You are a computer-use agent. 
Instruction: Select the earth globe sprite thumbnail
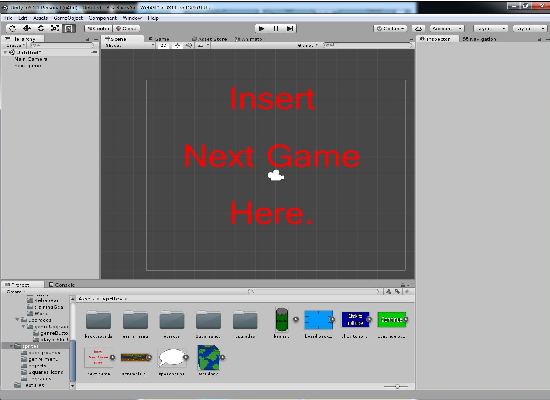click(x=208, y=358)
